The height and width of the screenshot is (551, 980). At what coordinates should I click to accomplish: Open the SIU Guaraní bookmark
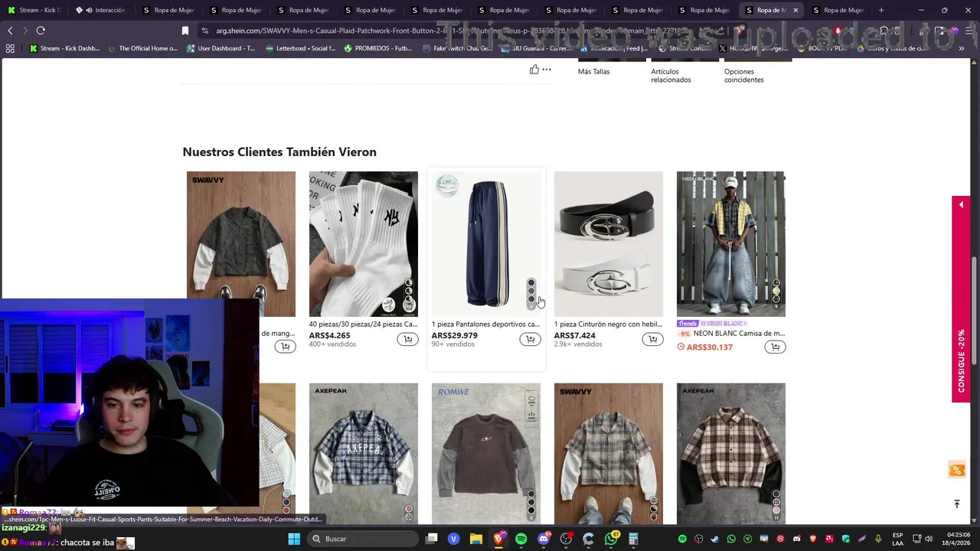(535, 48)
